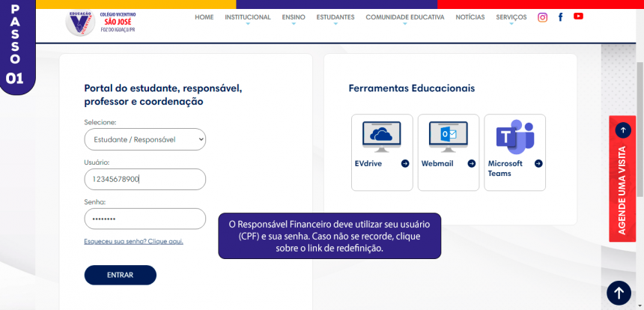This screenshot has height=310, width=644.
Task: Expand the Ensino menu
Action: [294, 17]
